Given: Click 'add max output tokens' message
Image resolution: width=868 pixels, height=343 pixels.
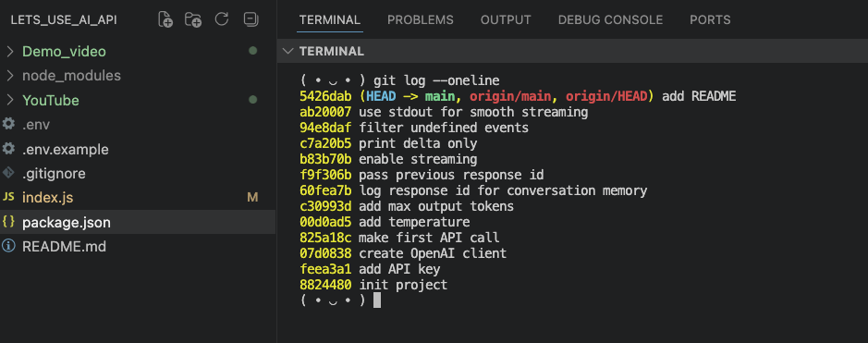Looking at the screenshot, I should pos(436,206).
